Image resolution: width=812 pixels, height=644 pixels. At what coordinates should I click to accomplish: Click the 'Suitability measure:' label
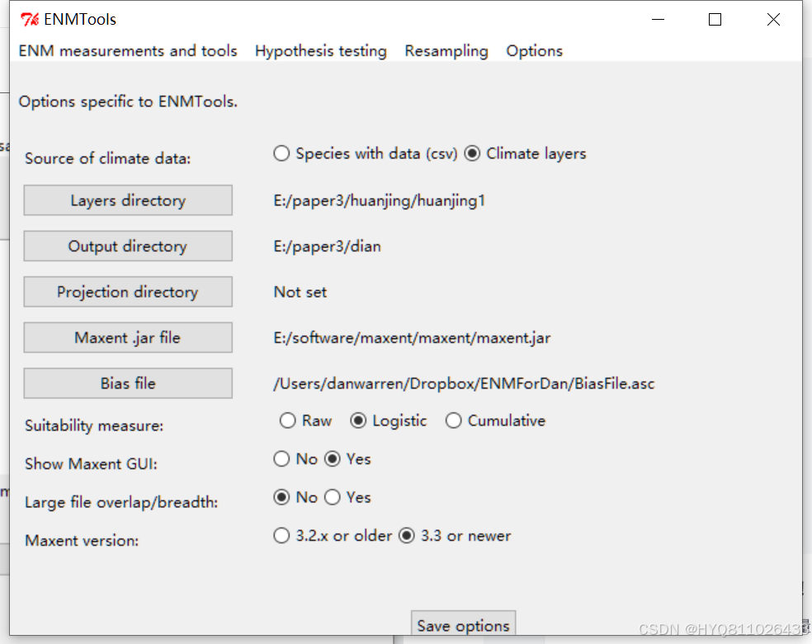(94, 425)
